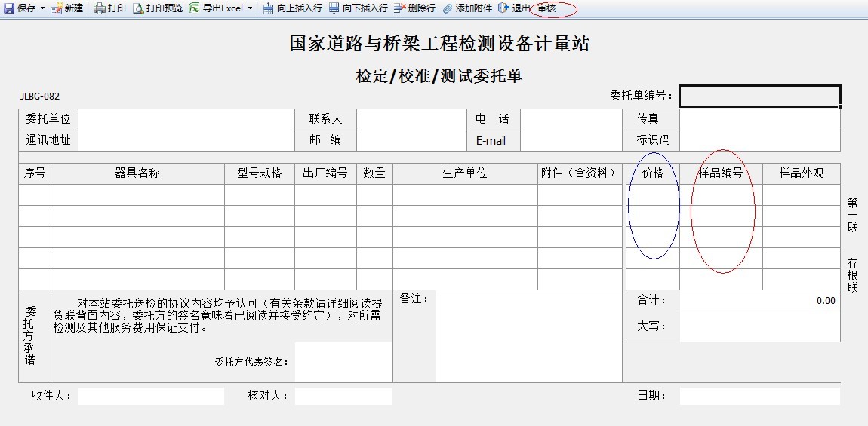The height and width of the screenshot is (426, 868).
Task: Click the 大写 amount field
Action: [x=760, y=326]
